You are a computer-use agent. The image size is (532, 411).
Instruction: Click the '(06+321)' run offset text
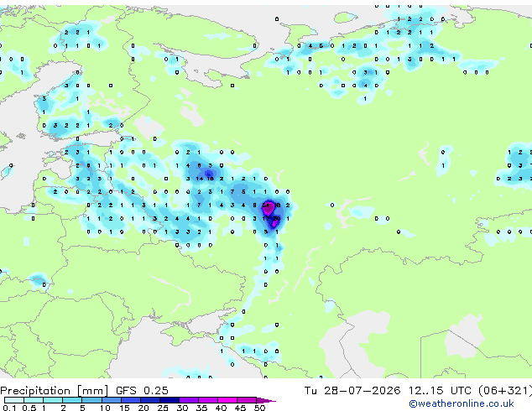[505, 391]
